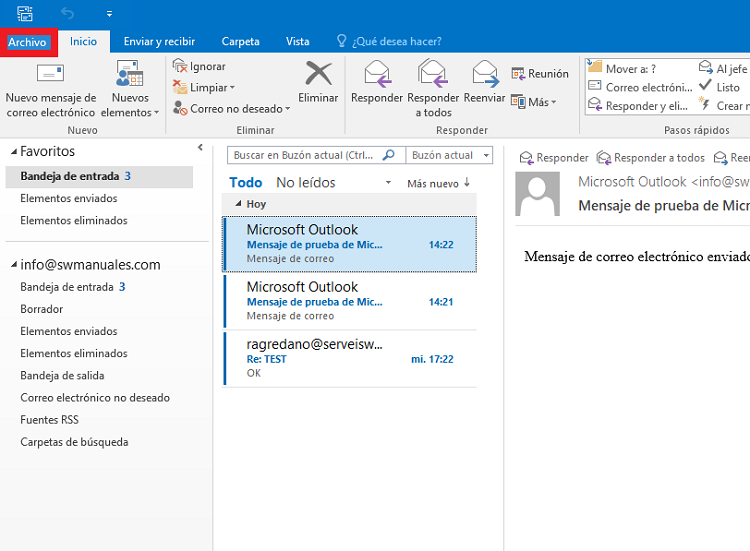
Task: Click the Responder reply envelope icon
Action: [x=377, y=74]
